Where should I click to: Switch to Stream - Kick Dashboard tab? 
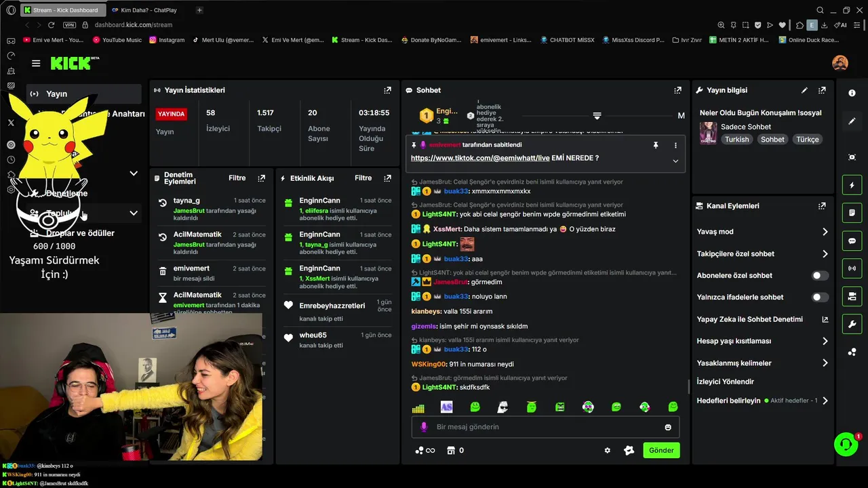(62, 10)
